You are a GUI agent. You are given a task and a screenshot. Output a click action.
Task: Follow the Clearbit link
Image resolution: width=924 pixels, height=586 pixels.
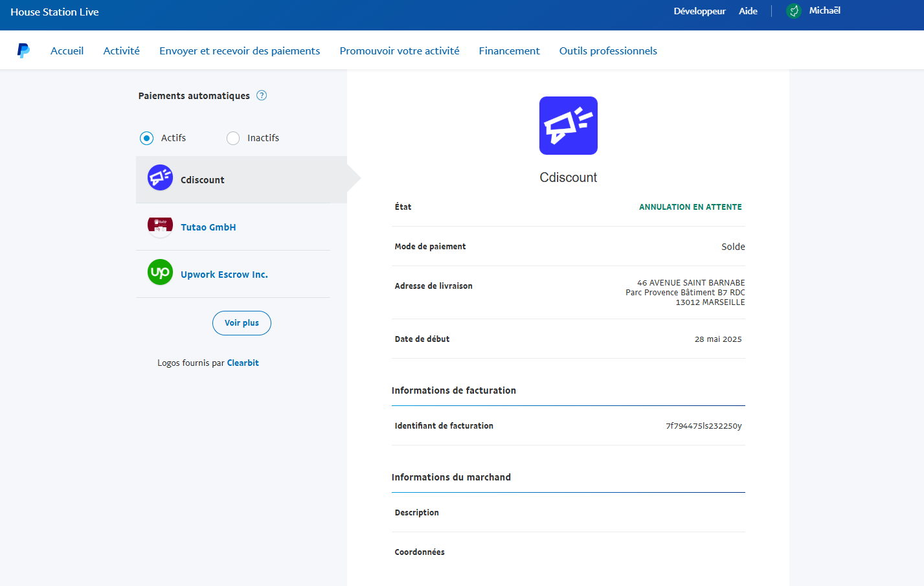pos(243,363)
